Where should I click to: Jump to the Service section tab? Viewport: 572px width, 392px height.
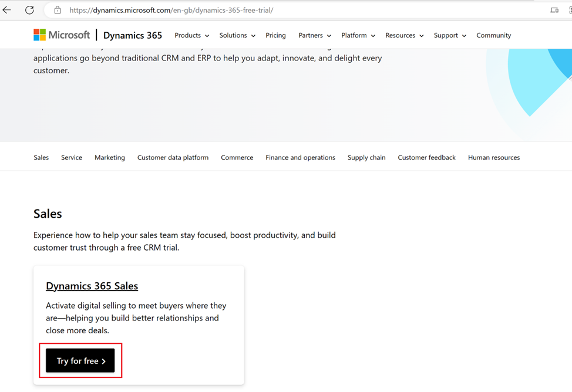tap(72, 157)
